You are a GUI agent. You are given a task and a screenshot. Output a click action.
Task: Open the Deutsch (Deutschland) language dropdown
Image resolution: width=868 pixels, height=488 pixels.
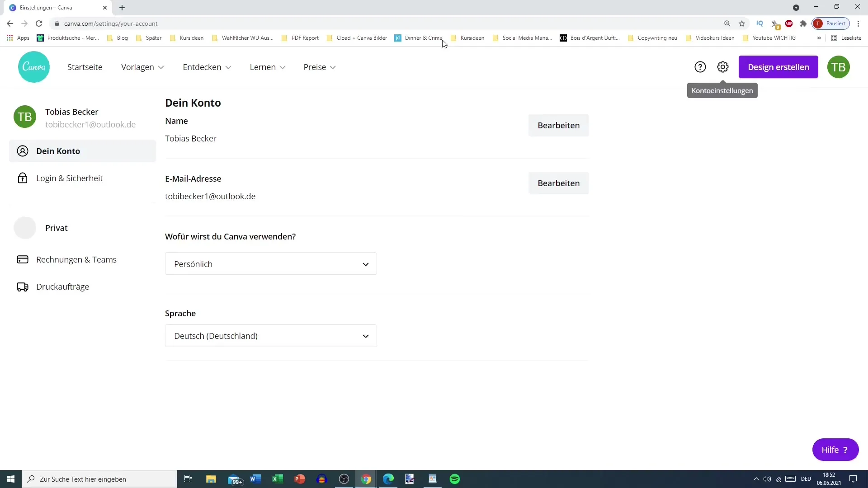(271, 336)
